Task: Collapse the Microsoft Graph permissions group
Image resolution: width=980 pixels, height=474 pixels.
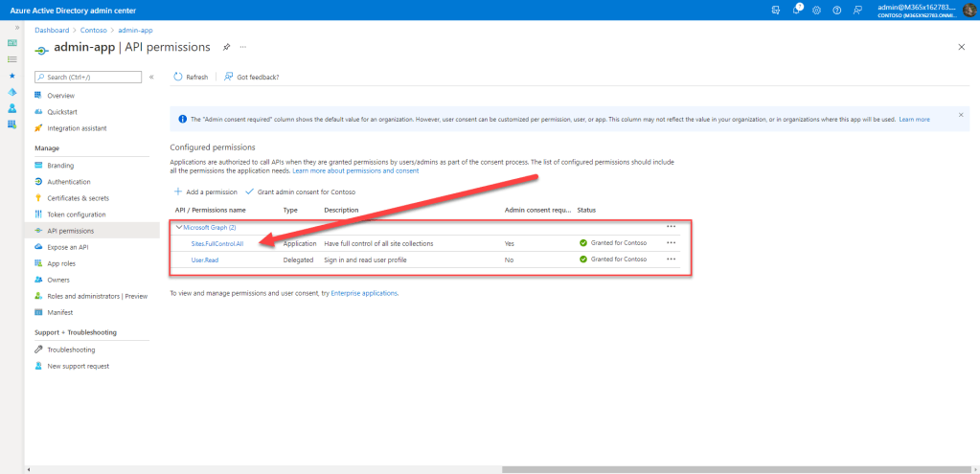Action: click(x=178, y=227)
